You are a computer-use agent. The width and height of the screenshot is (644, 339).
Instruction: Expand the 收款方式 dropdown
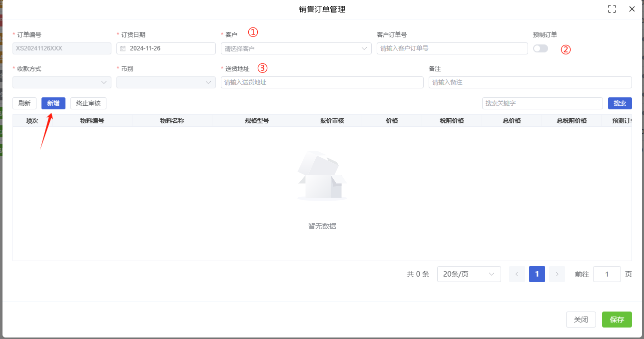click(x=62, y=82)
